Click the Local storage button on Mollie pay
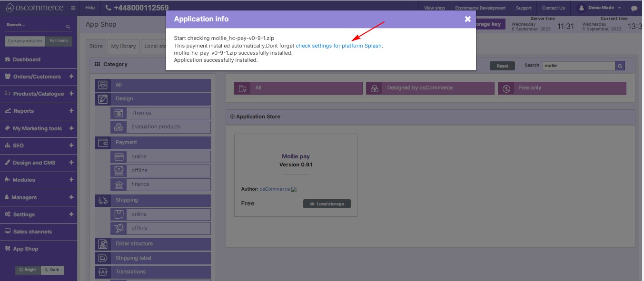The width and height of the screenshot is (644, 281). click(x=327, y=203)
